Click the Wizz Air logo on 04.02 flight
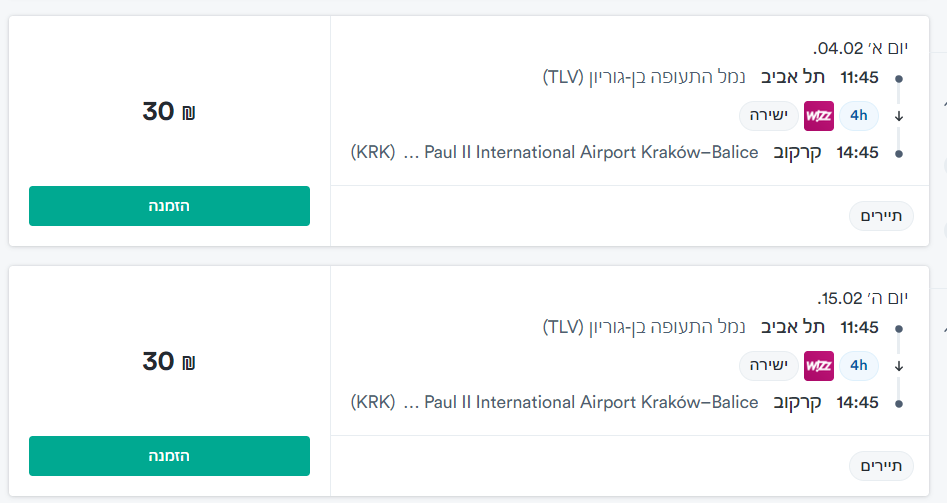947x503 pixels. click(x=818, y=116)
